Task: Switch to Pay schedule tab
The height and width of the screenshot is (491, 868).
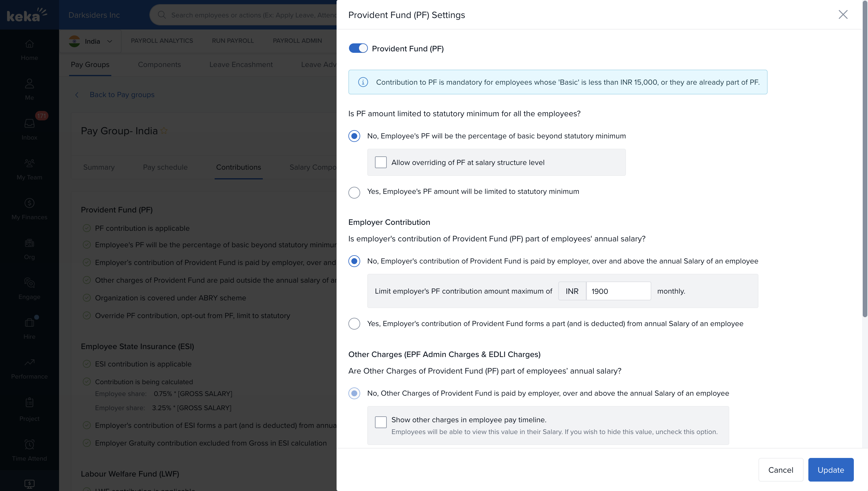Action: click(x=165, y=167)
